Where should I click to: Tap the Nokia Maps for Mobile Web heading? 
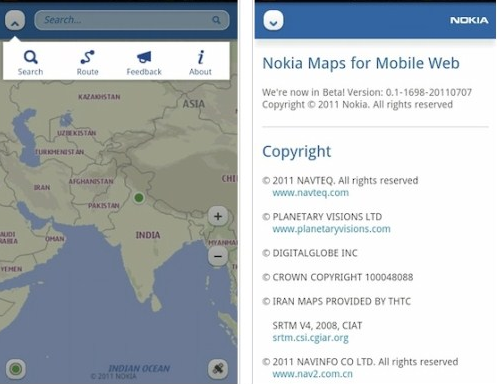361,63
